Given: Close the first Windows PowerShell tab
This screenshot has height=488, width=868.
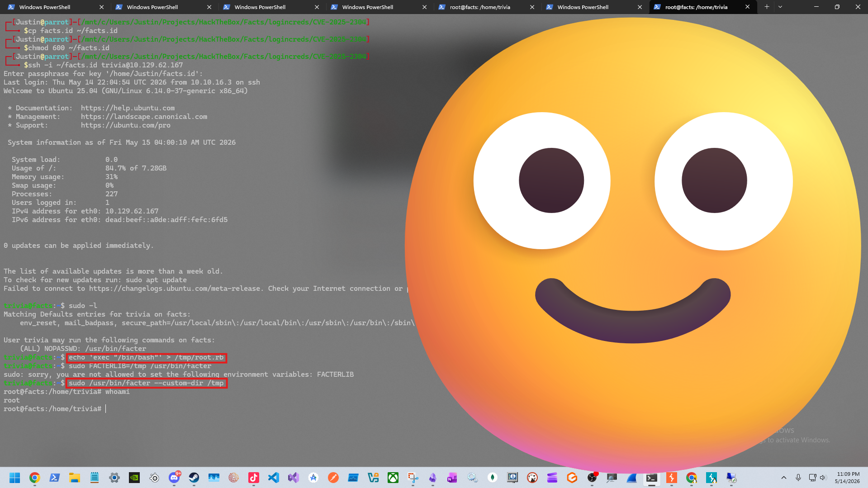Looking at the screenshot, I should tap(102, 7).
